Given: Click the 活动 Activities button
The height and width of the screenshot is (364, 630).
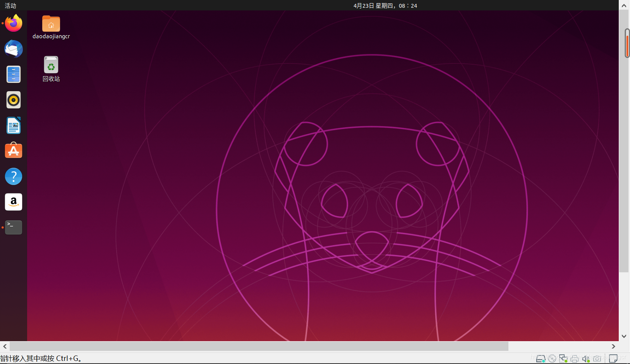Looking at the screenshot, I should click(10, 5).
